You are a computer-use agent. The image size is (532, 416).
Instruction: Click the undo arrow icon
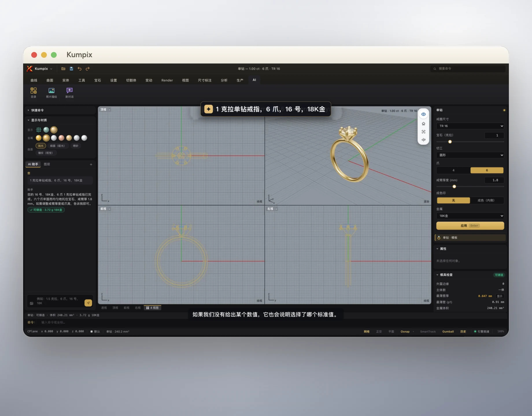click(x=80, y=69)
